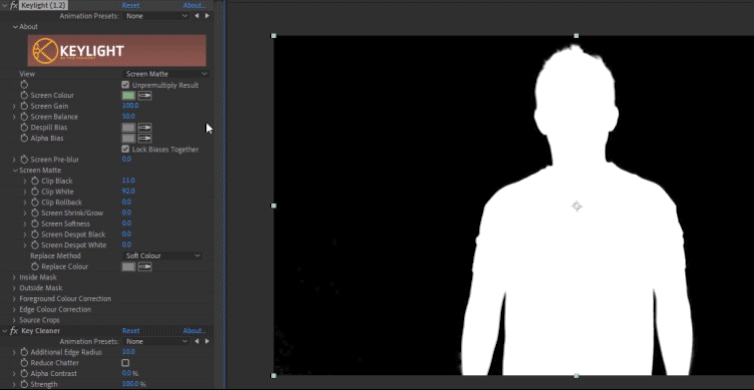Toggle Screen Despot Black stopwatch icon
The width and height of the screenshot is (754, 390).
pos(35,234)
